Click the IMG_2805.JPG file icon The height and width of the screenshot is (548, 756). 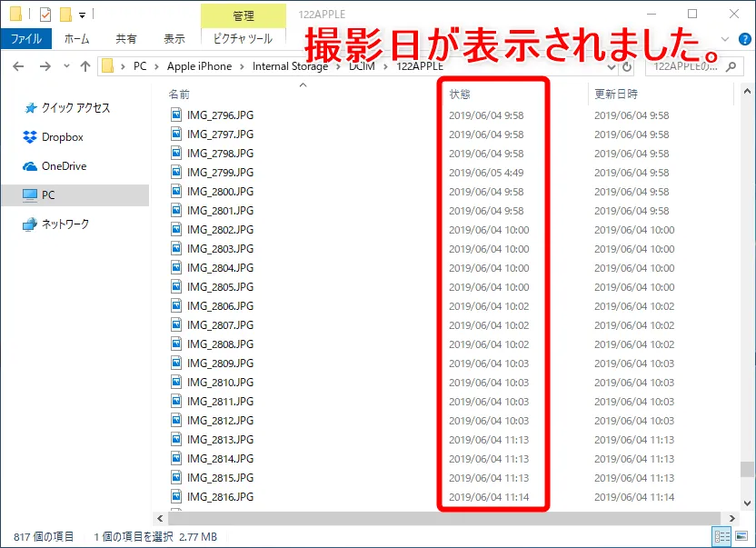click(176, 286)
